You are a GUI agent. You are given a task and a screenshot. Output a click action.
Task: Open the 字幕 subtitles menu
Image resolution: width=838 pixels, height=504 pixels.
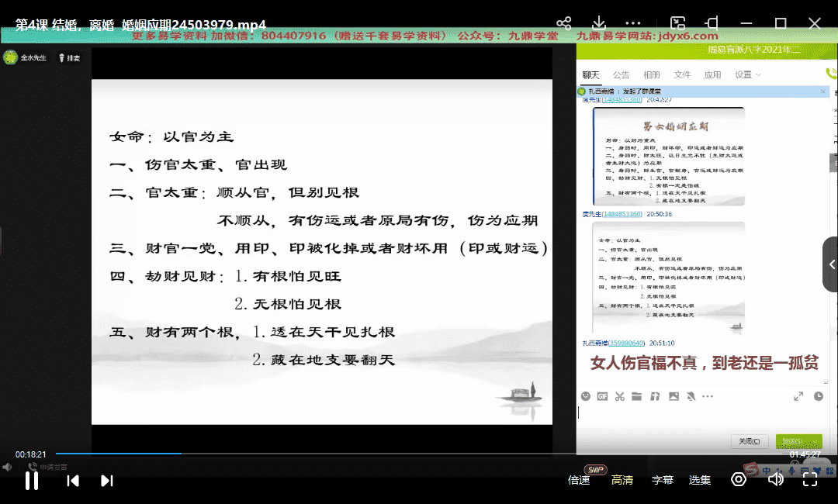663,480
